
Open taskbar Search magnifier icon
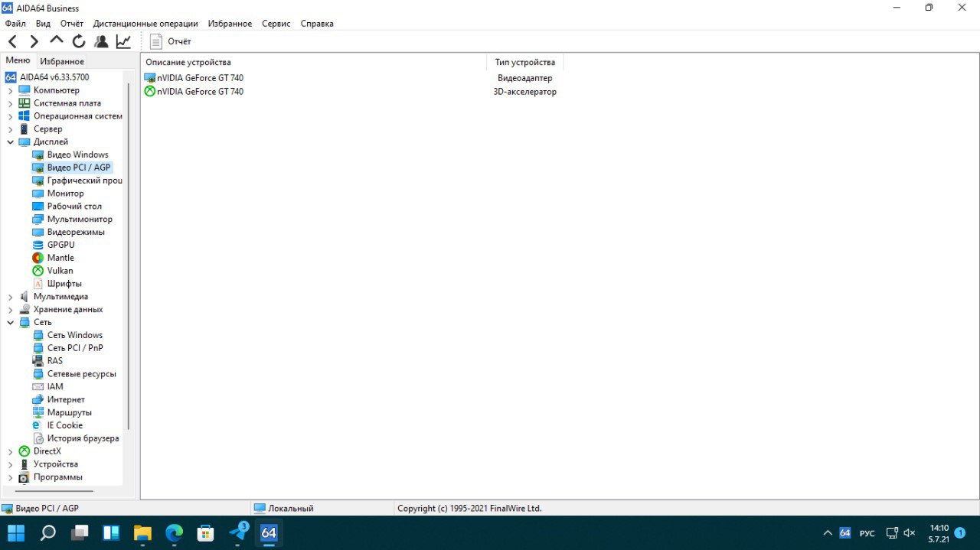47,532
